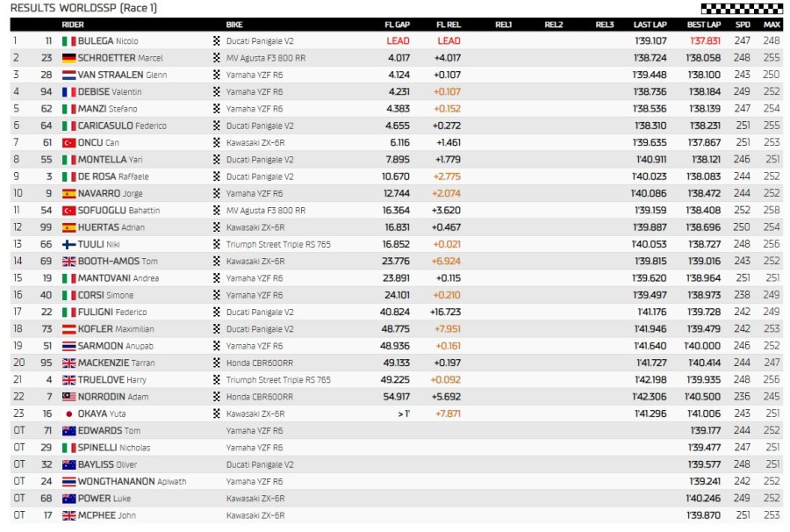Screen dimensions: 790x532
Task: Click the checkered flag icon in BULEGA's row
Action: point(217,41)
